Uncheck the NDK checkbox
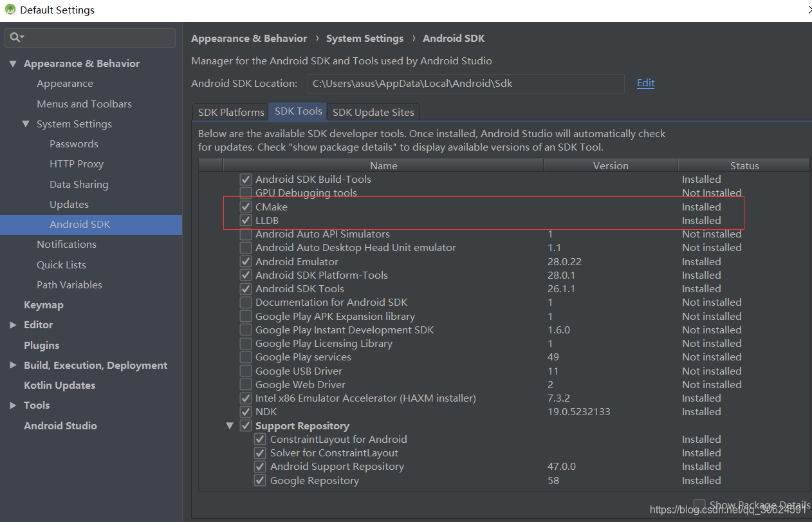 point(246,412)
